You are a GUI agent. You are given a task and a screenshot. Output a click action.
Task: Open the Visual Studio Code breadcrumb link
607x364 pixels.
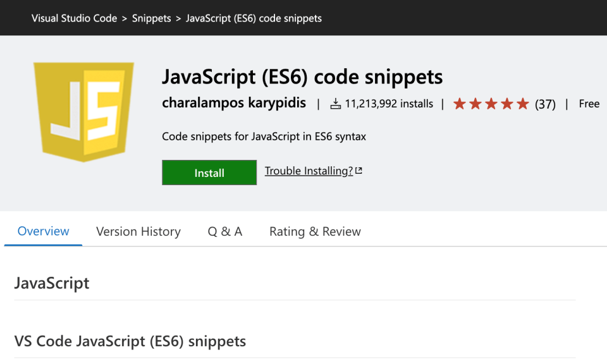(x=74, y=18)
